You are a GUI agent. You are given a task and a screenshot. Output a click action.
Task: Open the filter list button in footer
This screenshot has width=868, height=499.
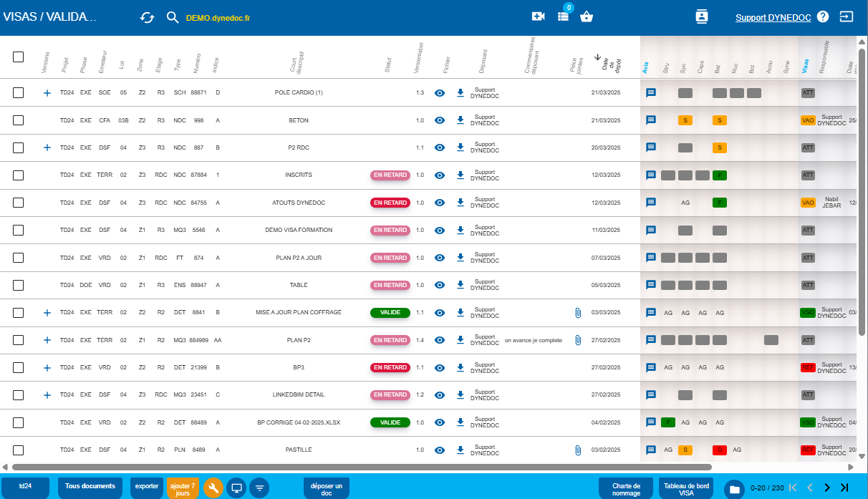click(x=259, y=488)
